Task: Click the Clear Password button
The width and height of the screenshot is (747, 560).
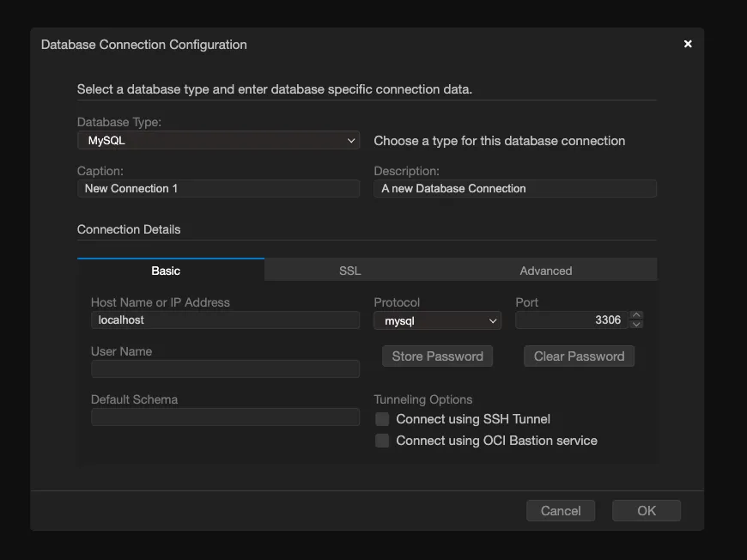Action: pyautogui.click(x=579, y=356)
